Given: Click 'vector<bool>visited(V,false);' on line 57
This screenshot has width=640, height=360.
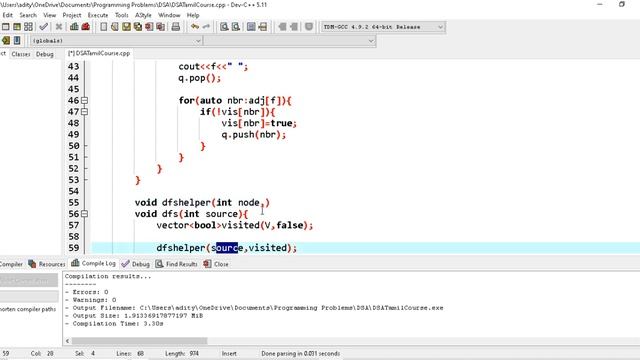Looking at the screenshot, I should coord(235,225).
